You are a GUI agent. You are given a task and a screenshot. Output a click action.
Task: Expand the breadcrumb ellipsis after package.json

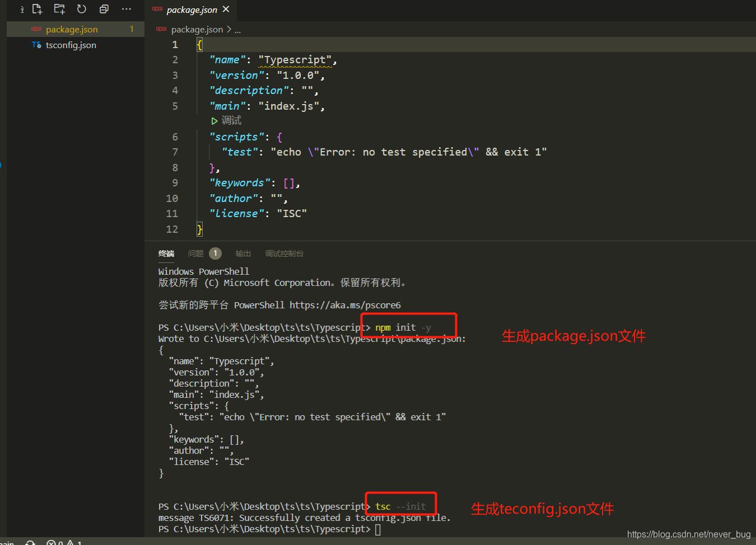pyautogui.click(x=237, y=30)
